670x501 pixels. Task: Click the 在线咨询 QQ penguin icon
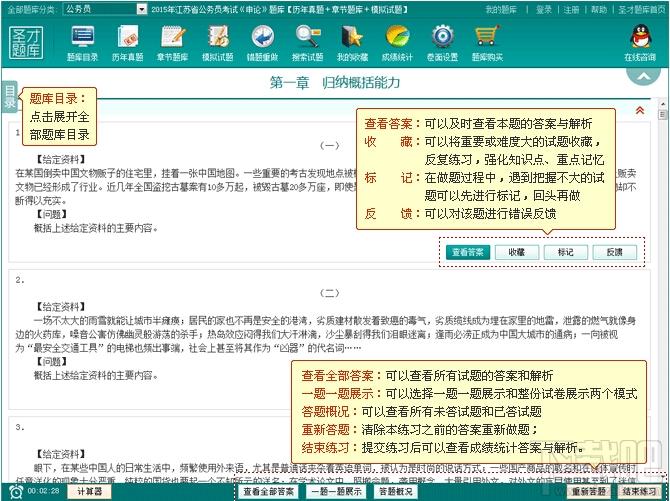tap(640, 43)
